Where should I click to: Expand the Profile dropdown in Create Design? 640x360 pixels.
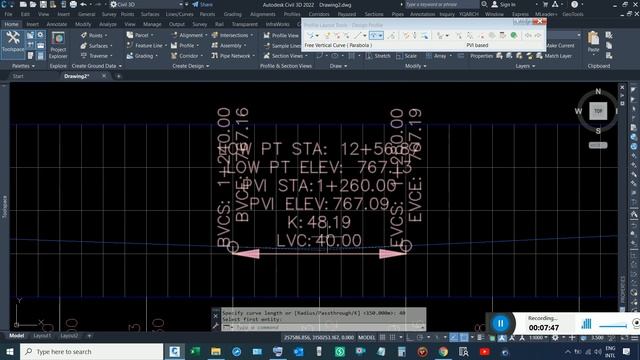click(198, 46)
